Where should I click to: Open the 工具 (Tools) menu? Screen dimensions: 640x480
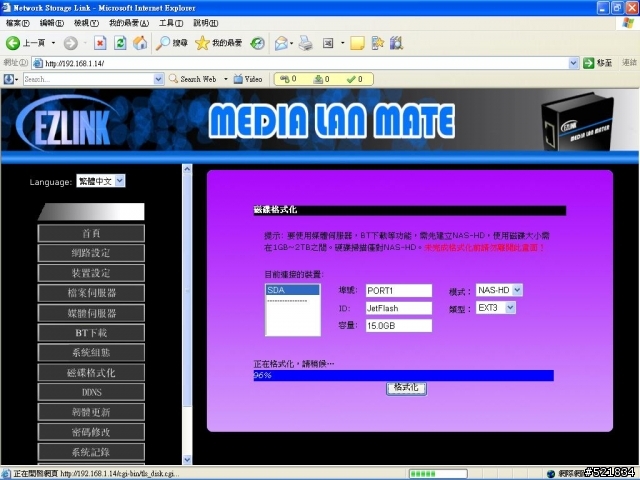(x=171, y=23)
